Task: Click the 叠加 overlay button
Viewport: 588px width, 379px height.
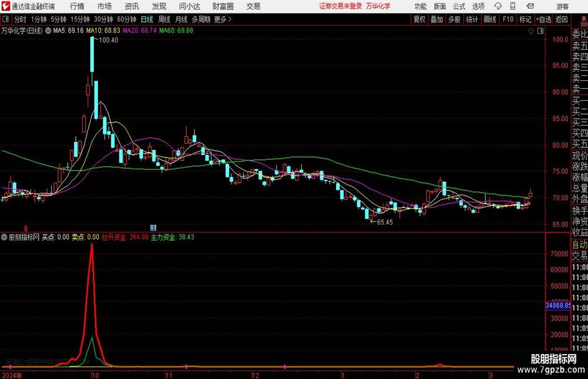Action: pyautogui.click(x=437, y=19)
